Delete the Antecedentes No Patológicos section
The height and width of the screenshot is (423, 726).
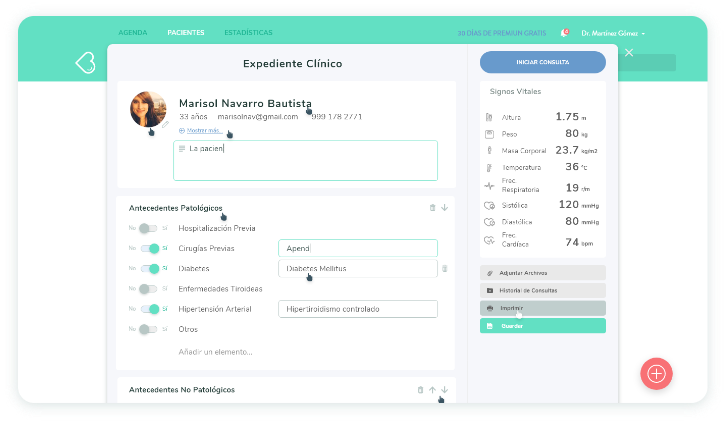pyautogui.click(x=420, y=390)
